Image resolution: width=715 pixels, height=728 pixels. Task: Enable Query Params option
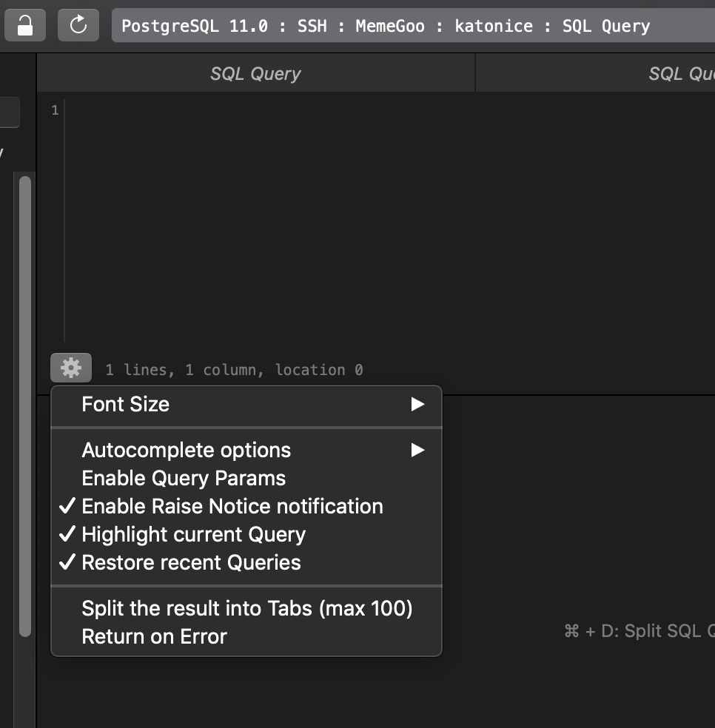point(183,478)
